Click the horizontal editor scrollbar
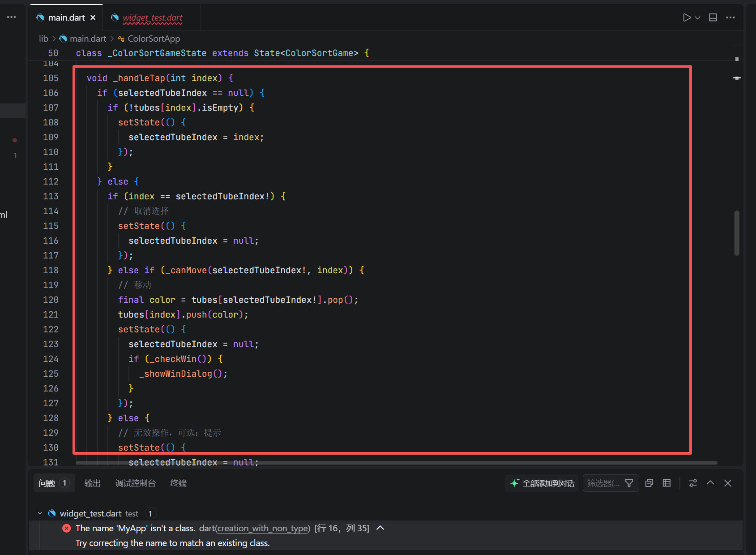The image size is (756, 555). click(x=397, y=463)
